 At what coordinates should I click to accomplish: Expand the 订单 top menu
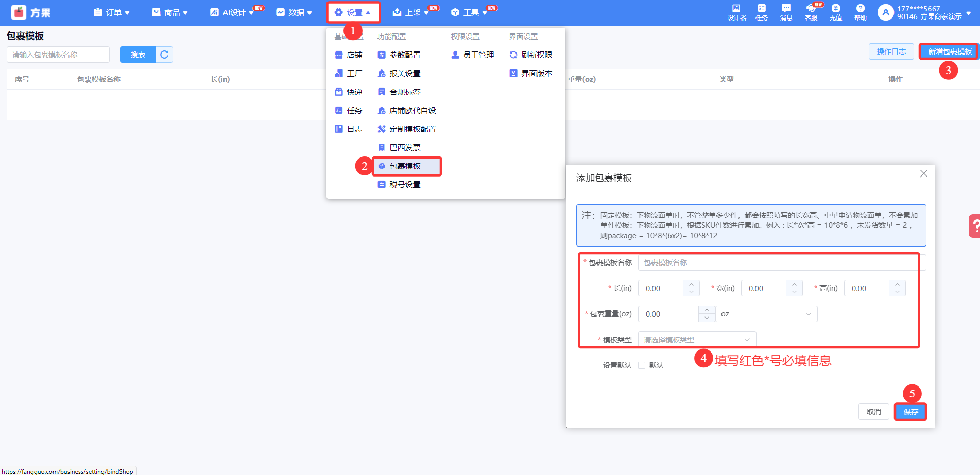(112, 12)
